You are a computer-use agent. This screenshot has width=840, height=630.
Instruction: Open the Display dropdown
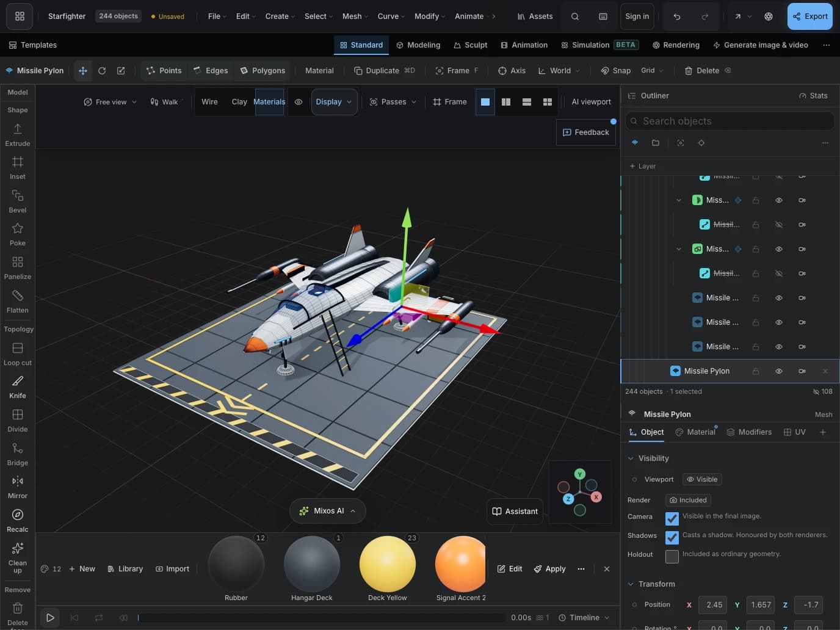334,102
